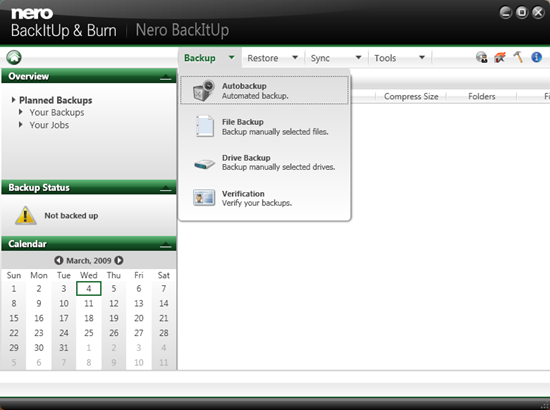Collapse the Backup Status panel
This screenshot has width=550, height=410.
tap(166, 188)
